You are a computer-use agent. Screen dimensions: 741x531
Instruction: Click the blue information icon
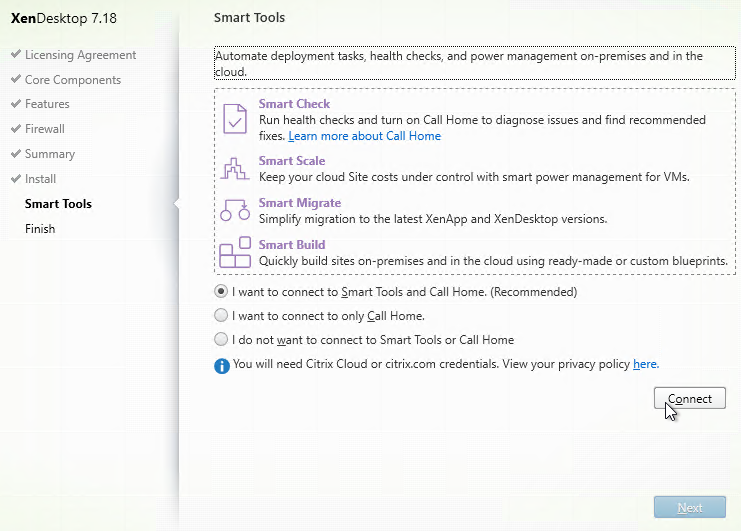coord(222,366)
